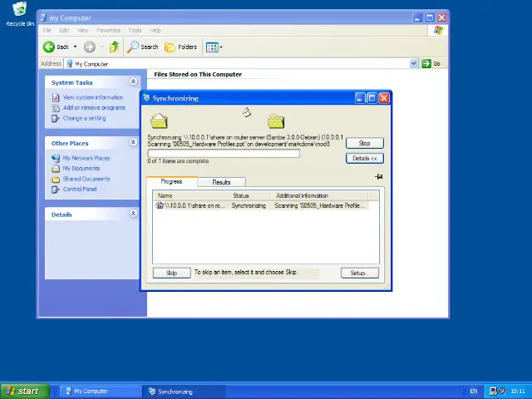
Task: Click the pushpin icon in Synchronizing dialog
Action: (x=378, y=176)
